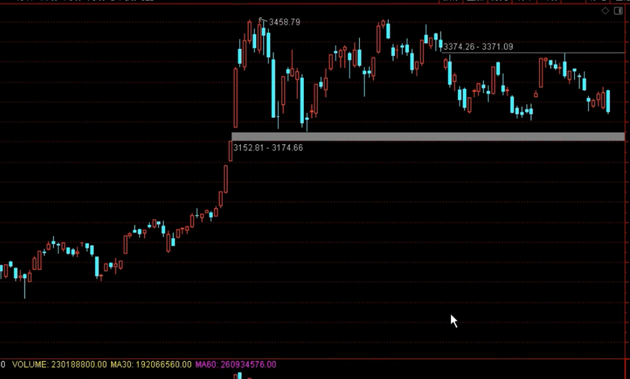Select the leading 0 before VOLUME text
Screen dimensions: 630x379
(3, 365)
